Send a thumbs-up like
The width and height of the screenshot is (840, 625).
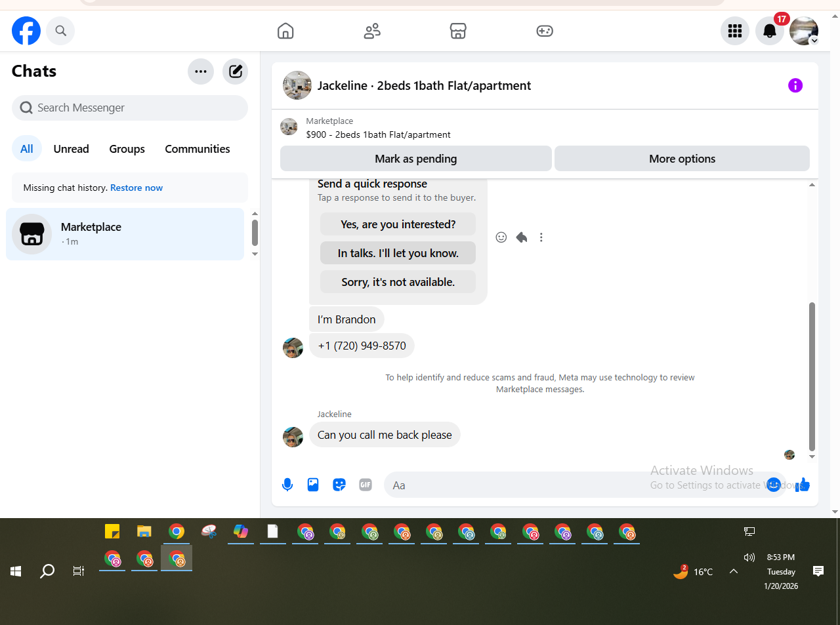coord(803,485)
